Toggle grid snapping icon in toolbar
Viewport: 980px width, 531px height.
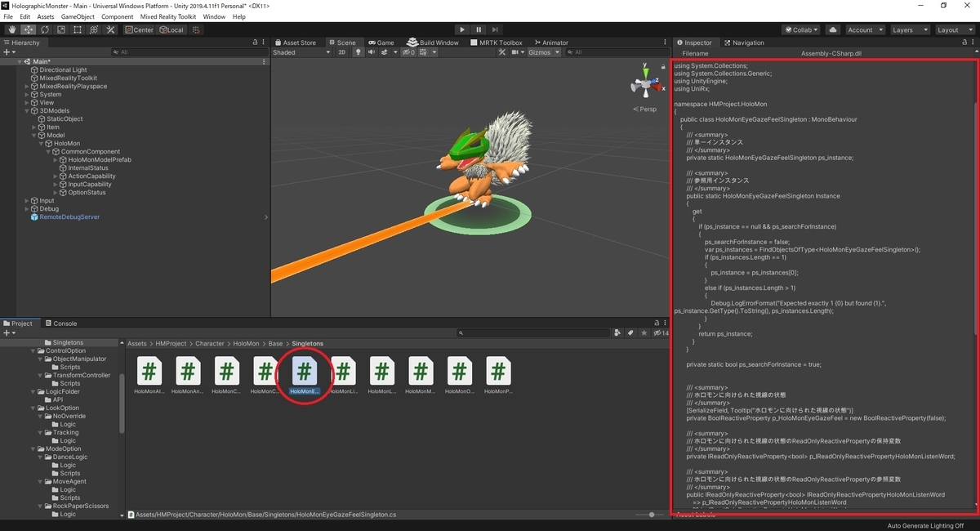pyautogui.click(x=196, y=29)
